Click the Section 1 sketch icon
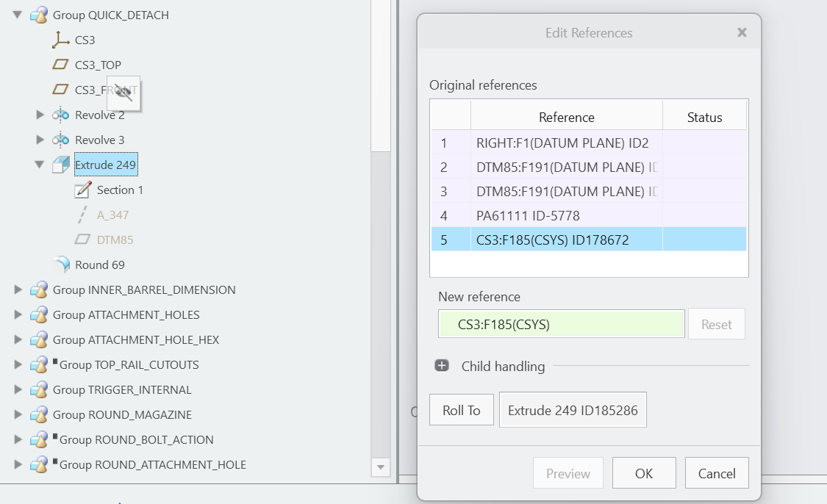The image size is (827, 504). (x=82, y=190)
